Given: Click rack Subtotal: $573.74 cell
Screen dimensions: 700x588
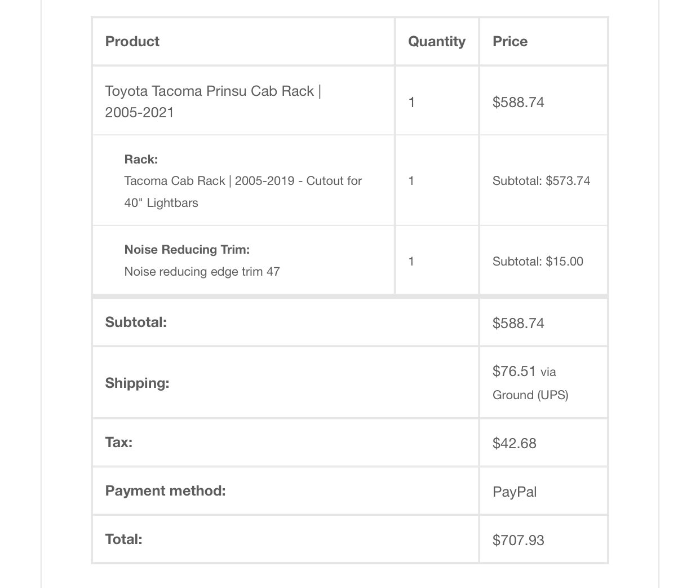Looking at the screenshot, I should 541,181.
